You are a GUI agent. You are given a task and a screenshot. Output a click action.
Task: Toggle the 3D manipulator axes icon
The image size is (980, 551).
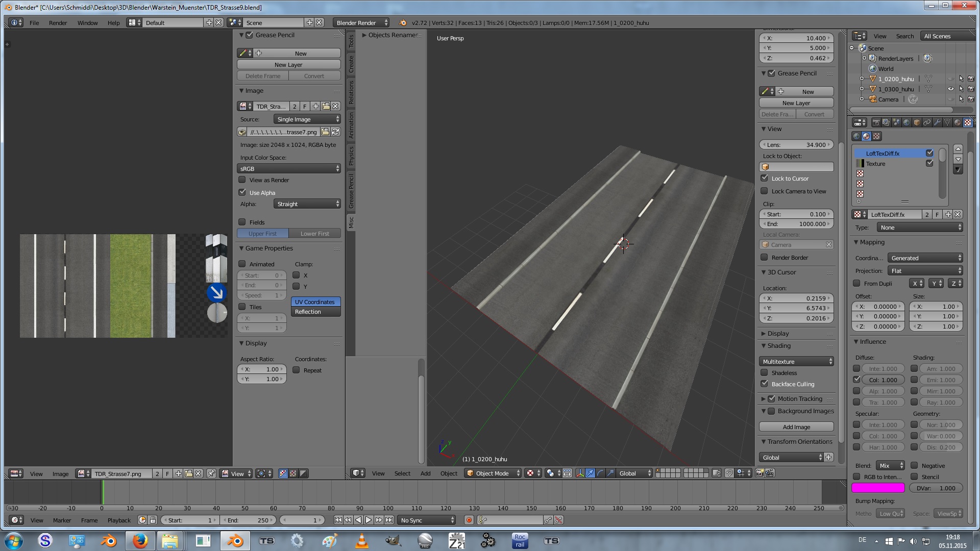tap(580, 473)
